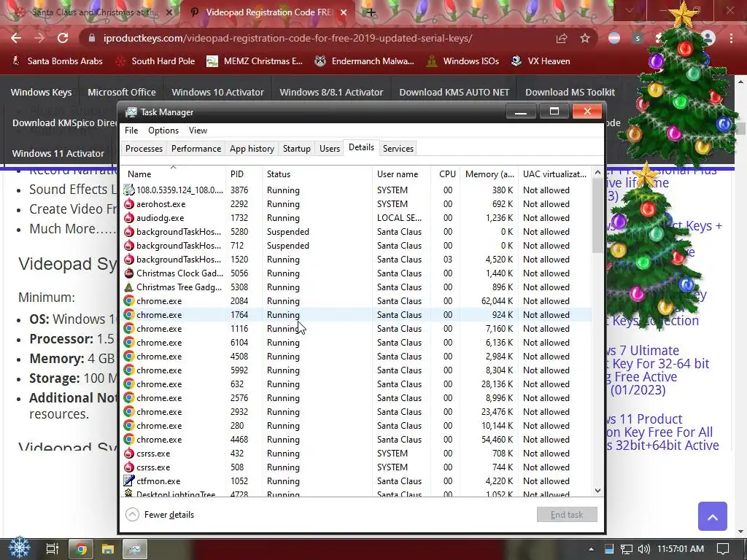
Task: Open the Microsoft Office nav link
Action: click(x=122, y=93)
